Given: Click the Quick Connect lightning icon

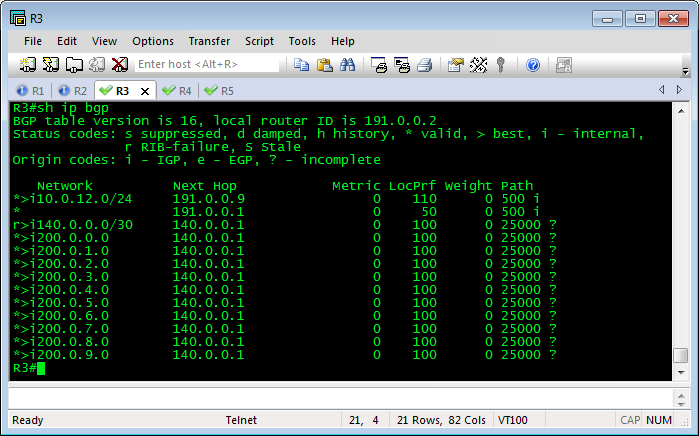Looking at the screenshot, I should tap(51, 65).
